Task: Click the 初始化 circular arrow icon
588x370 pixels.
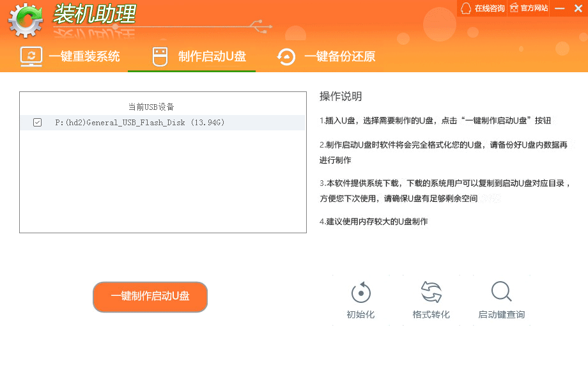Action: click(361, 293)
